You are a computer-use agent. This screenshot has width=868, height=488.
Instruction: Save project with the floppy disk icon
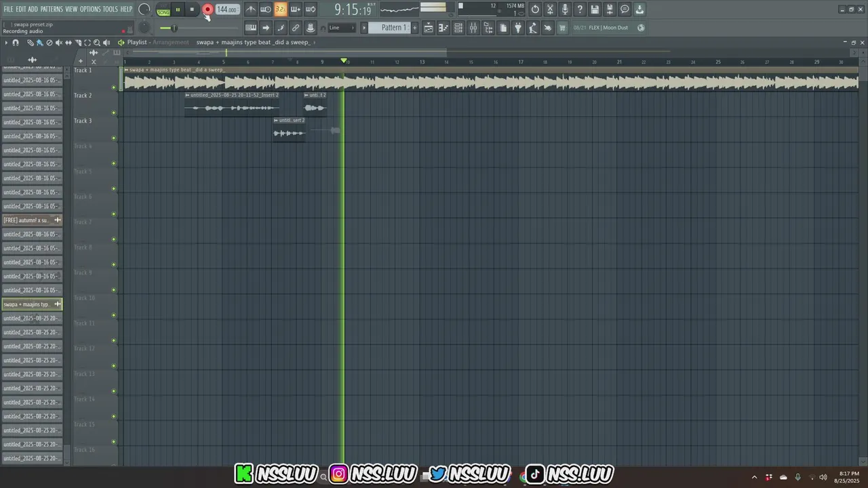pyautogui.click(x=595, y=9)
